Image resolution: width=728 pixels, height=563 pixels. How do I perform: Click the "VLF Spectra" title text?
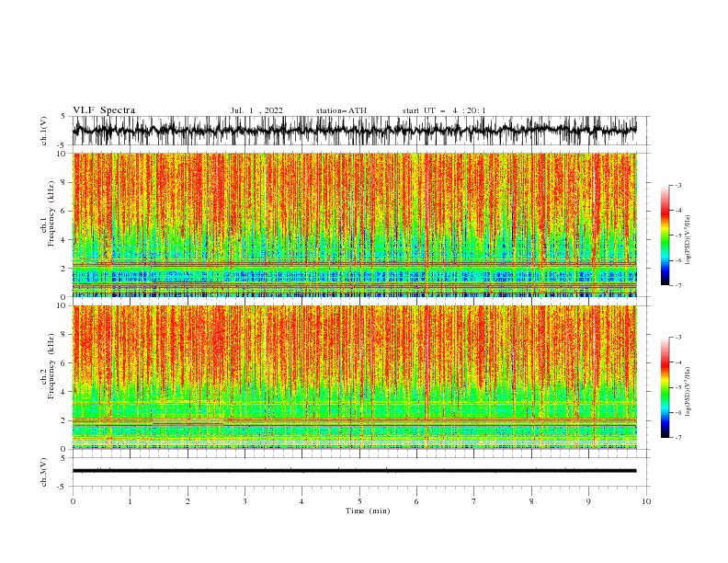[x=104, y=110]
